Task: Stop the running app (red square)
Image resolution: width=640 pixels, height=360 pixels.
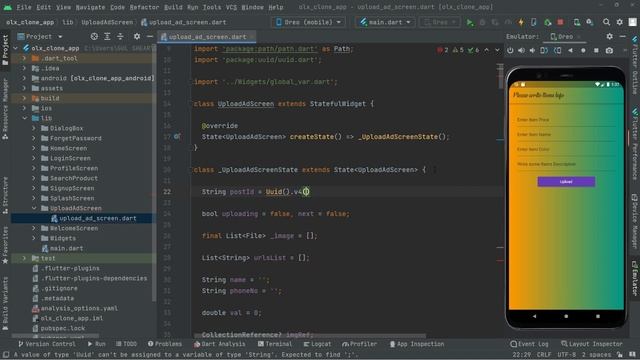Action: click(x=560, y=22)
